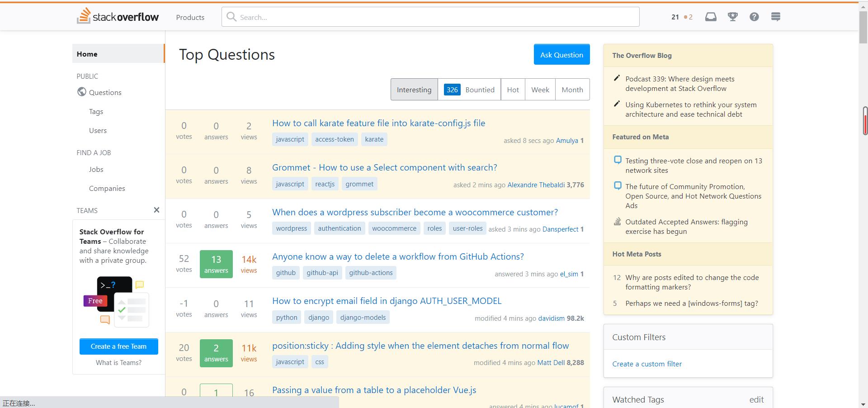
Task: Open Create a custom filter link
Action: 646,364
